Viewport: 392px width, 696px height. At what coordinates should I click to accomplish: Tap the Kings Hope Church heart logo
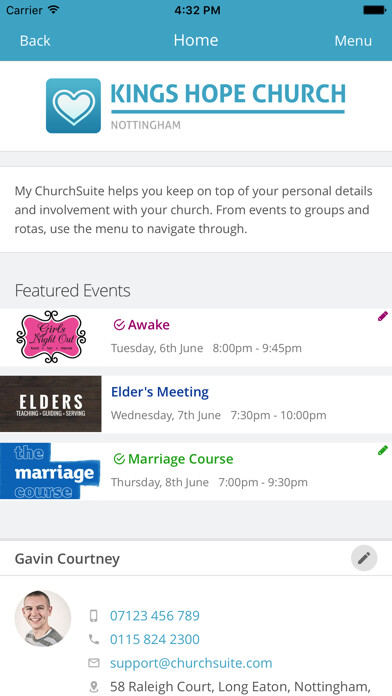click(73, 106)
